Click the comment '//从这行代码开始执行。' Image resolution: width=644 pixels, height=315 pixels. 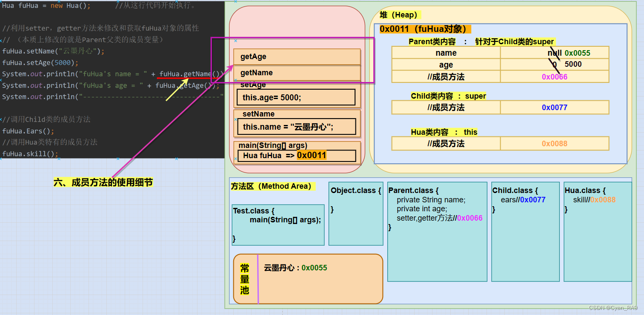[x=156, y=6]
